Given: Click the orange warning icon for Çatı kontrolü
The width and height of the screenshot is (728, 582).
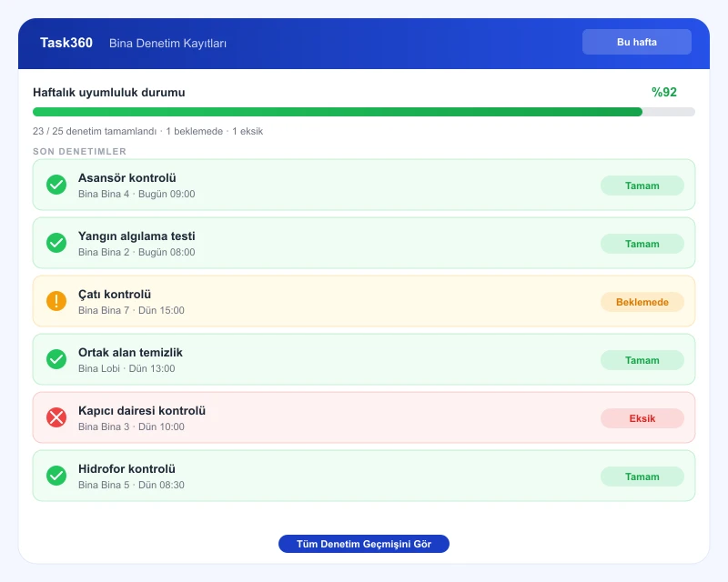Looking at the screenshot, I should tap(56, 301).
